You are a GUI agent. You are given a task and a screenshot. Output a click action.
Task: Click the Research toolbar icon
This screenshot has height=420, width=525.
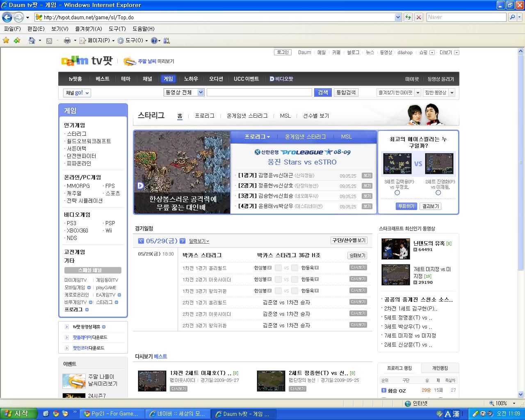coord(167,41)
